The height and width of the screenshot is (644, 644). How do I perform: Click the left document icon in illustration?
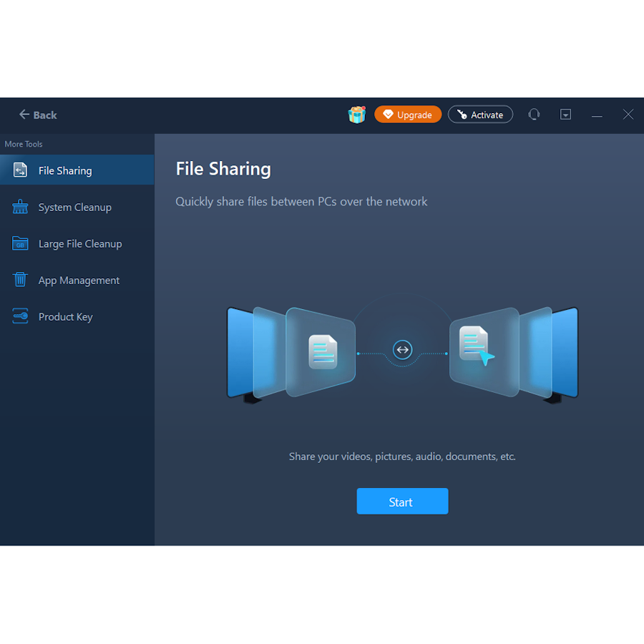323,352
